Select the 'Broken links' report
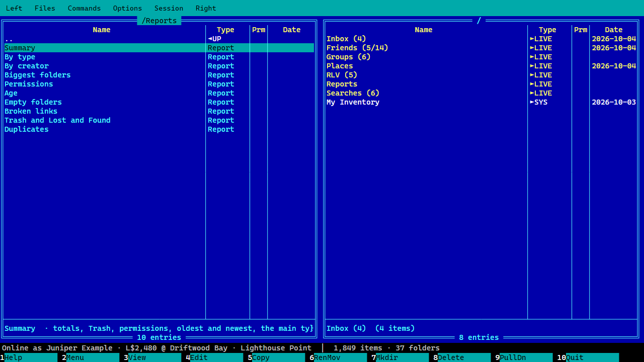This screenshot has height=362, width=644. (x=159, y=111)
